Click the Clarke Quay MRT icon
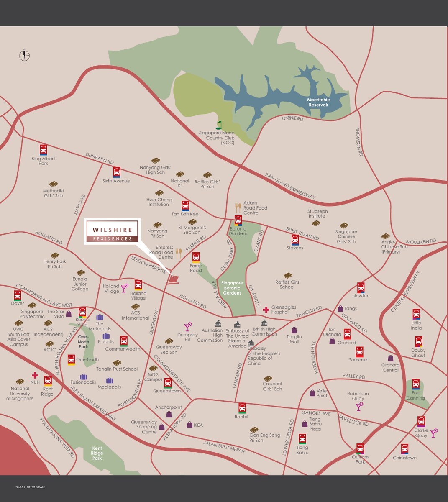 point(421,422)
